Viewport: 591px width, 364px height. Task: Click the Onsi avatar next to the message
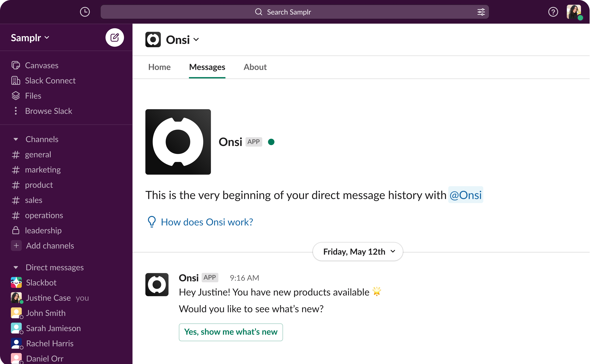[157, 284]
